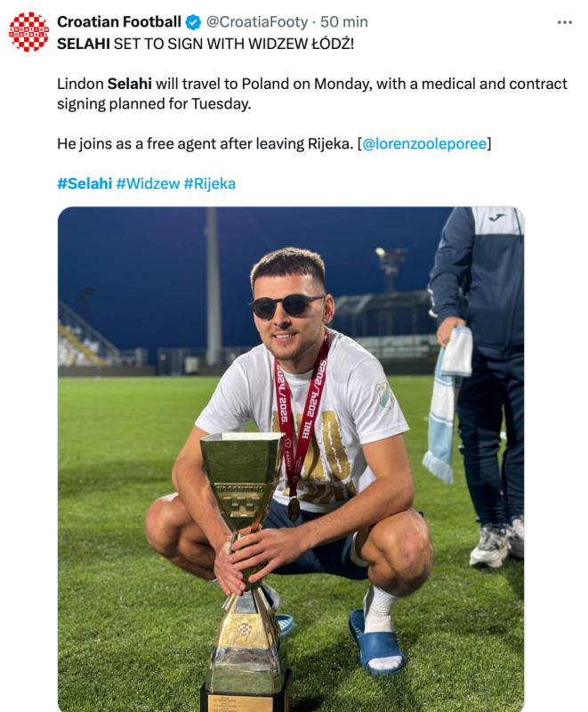Screen dimensions: 588x712
Task: Click the free agent after leaving Rijeka sentence
Action: coord(205,144)
